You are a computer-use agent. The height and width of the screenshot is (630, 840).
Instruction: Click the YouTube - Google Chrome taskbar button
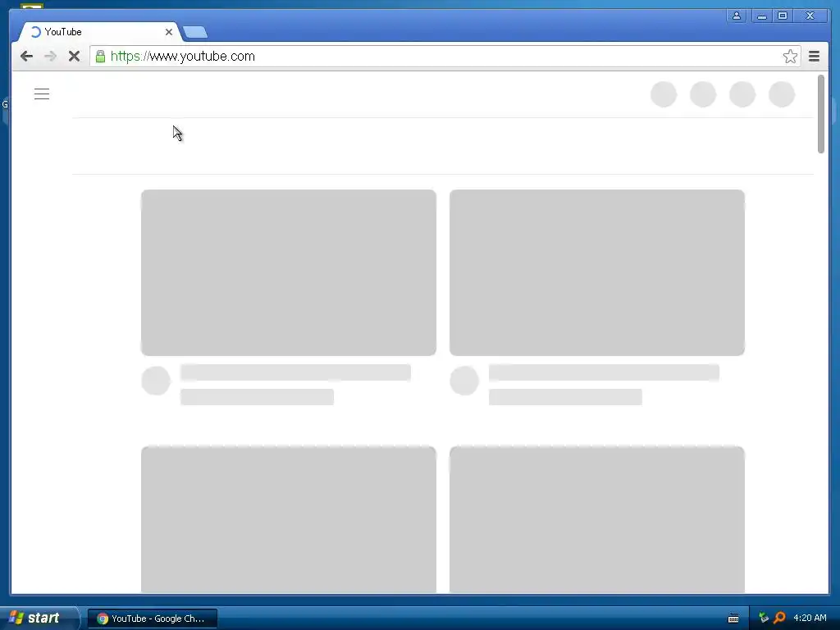(153, 619)
